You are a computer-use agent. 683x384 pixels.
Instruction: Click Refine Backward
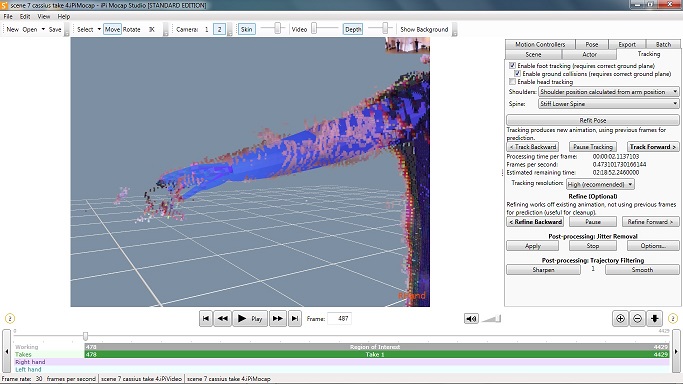coord(535,222)
